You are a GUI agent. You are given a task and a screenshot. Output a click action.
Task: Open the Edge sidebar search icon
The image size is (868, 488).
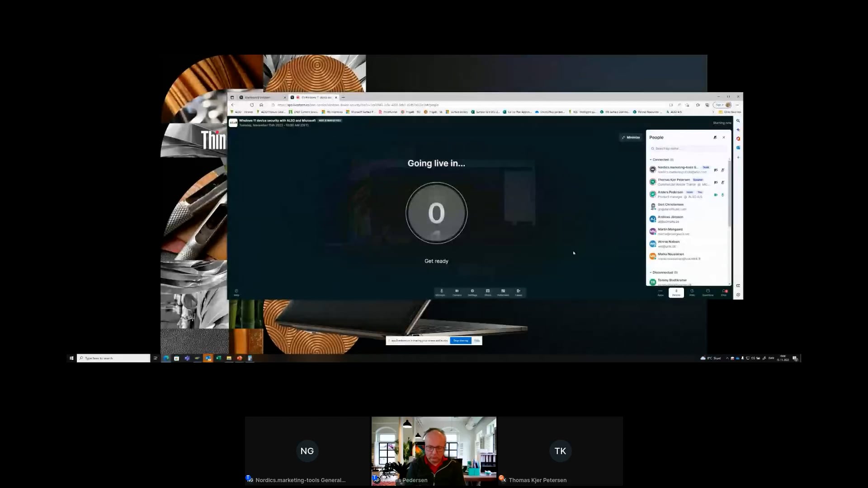738,121
